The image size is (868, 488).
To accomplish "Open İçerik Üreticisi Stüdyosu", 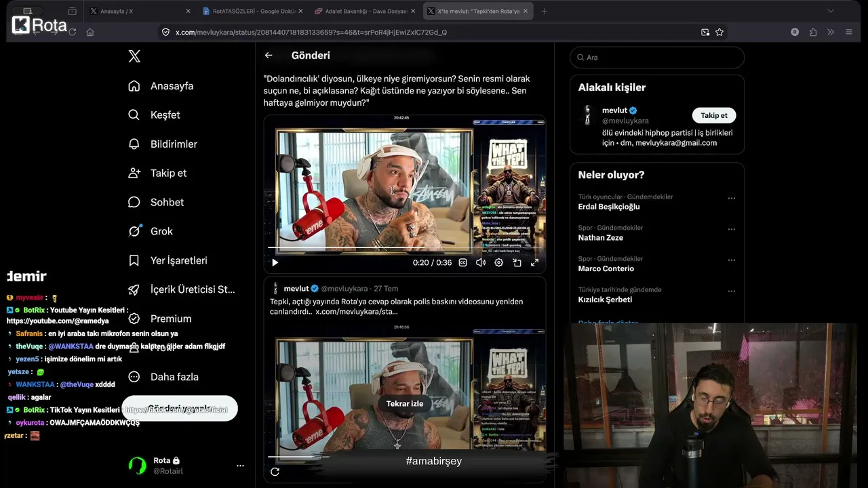I will 182,289.
